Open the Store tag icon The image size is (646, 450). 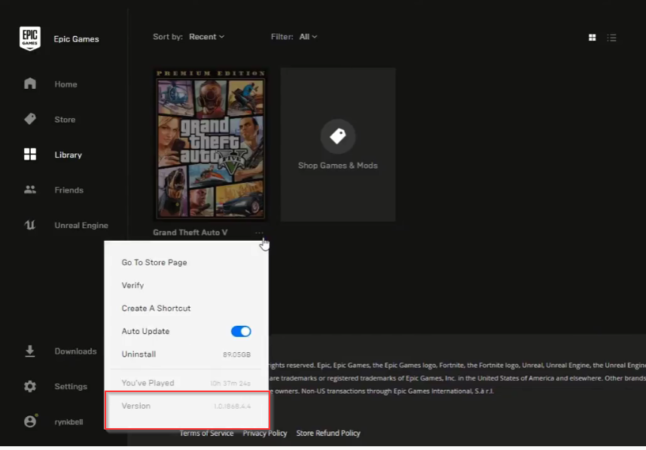click(x=30, y=120)
